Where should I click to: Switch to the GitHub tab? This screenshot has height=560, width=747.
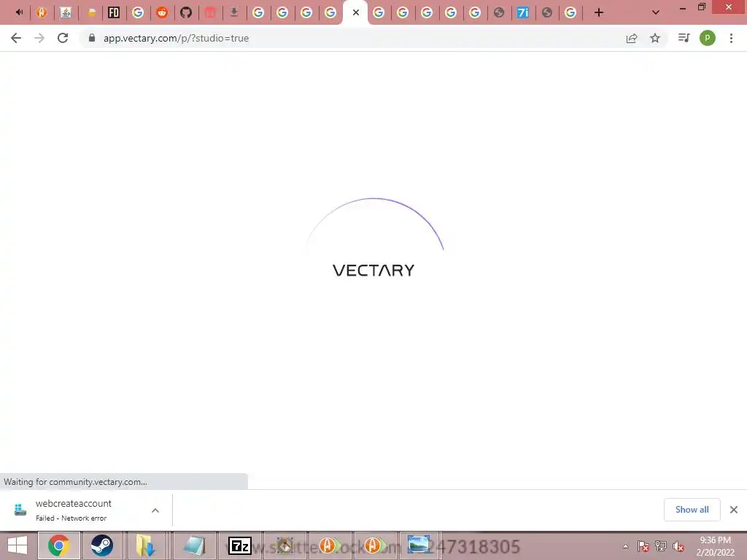(x=186, y=13)
